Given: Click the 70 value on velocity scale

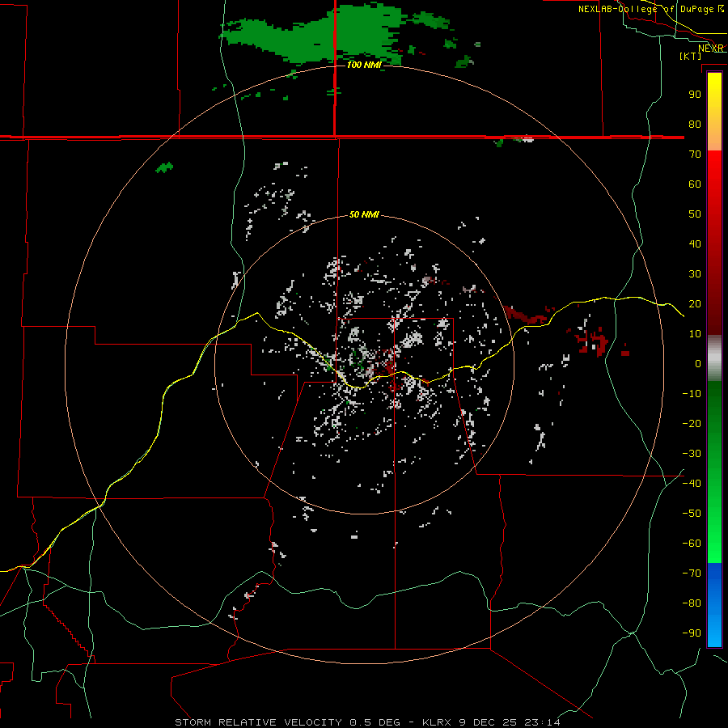Looking at the screenshot, I should tap(695, 154).
